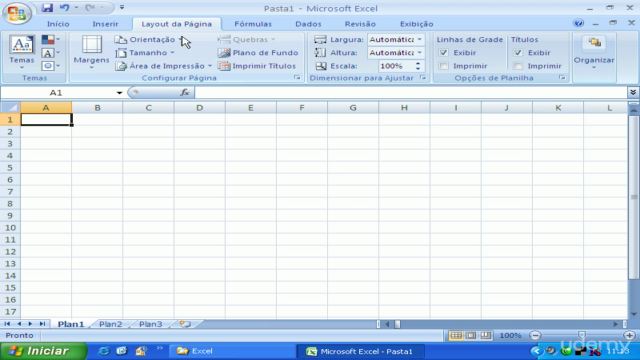This screenshot has width=640, height=360.
Task: Click the zoom in plus button
Action: click(x=629, y=336)
